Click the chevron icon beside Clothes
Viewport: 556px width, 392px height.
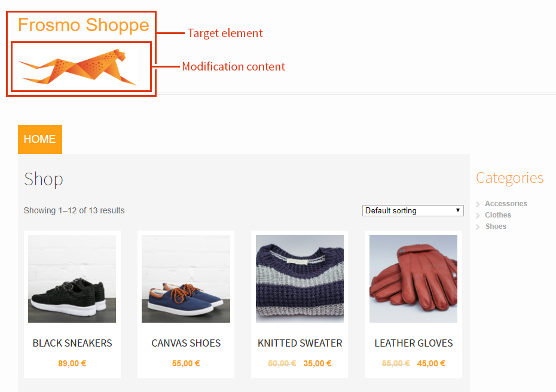click(x=478, y=215)
